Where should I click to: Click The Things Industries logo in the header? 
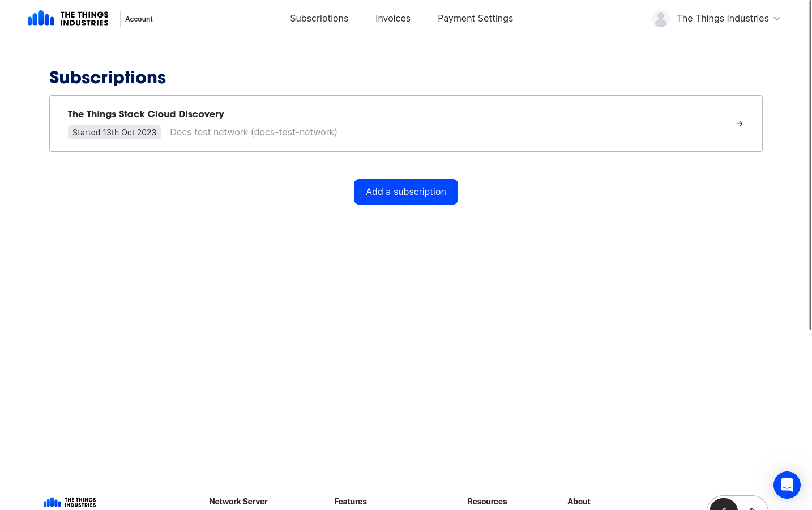click(68, 18)
